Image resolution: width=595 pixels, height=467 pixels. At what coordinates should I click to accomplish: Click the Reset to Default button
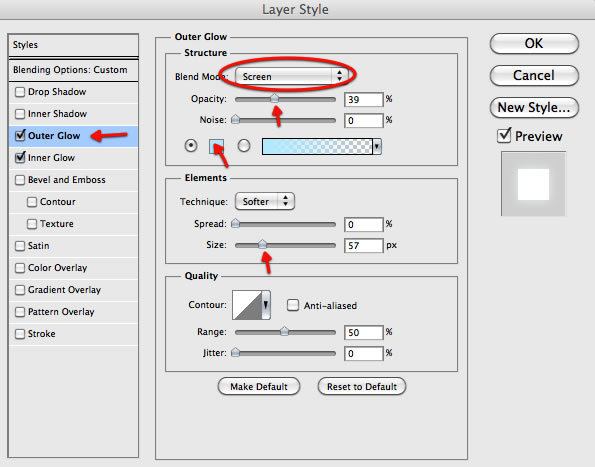(x=362, y=387)
